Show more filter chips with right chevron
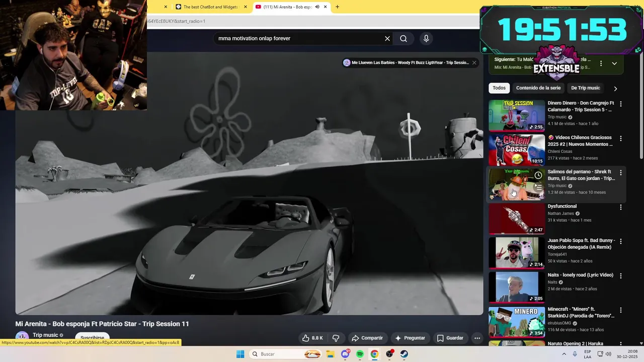The width and height of the screenshot is (644, 362). [x=615, y=88]
